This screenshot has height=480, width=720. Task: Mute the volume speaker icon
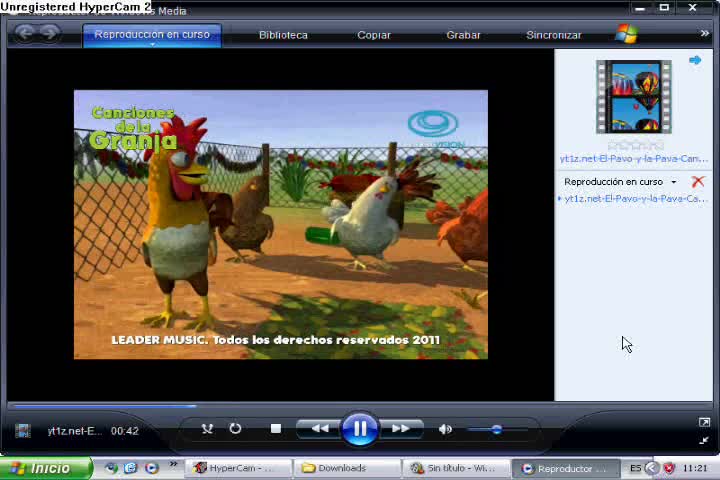tap(445, 429)
